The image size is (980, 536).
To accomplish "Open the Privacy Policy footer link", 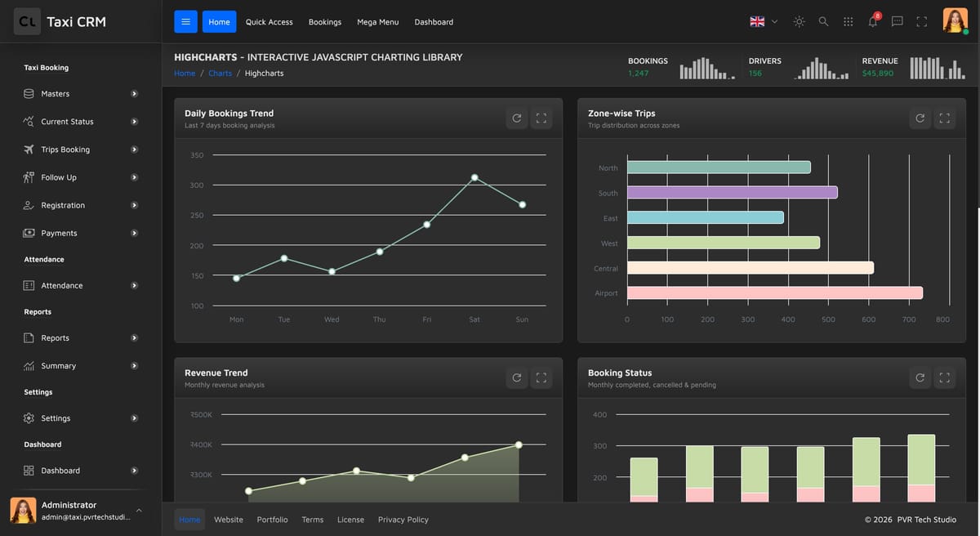I will [x=403, y=520].
